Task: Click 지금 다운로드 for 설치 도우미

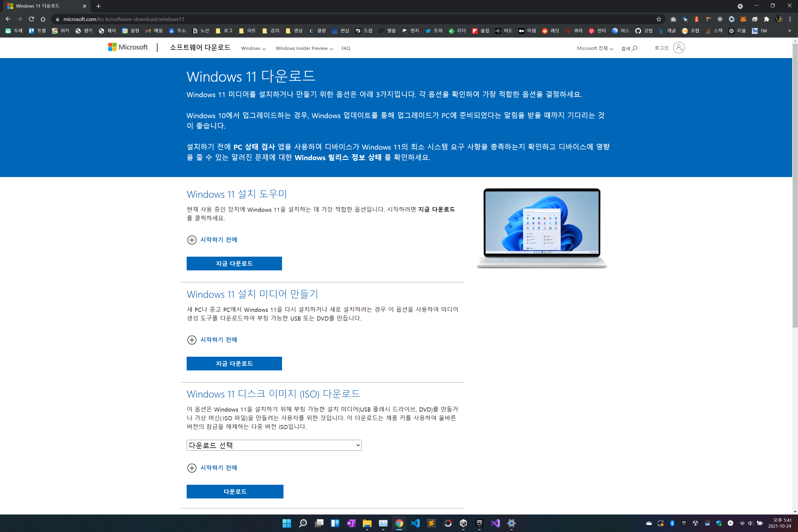Action: (234, 263)
